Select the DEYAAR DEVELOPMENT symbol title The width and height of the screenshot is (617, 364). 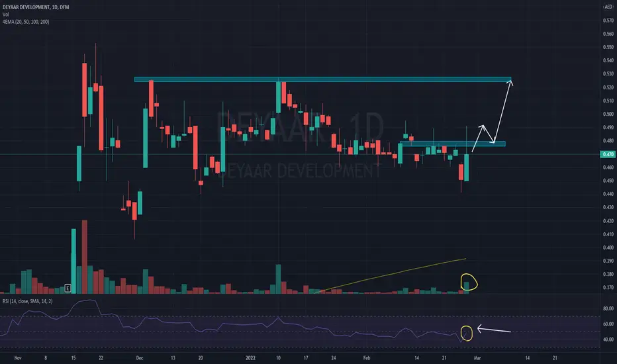tap(36, 7)
